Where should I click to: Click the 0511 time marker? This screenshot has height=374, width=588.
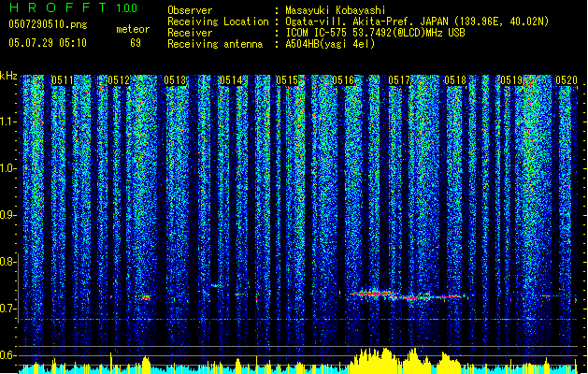[63, 80]
